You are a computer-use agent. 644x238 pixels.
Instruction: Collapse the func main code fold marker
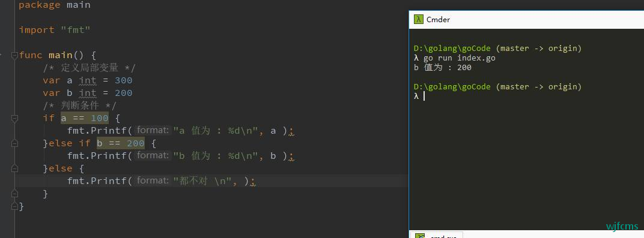15,55
